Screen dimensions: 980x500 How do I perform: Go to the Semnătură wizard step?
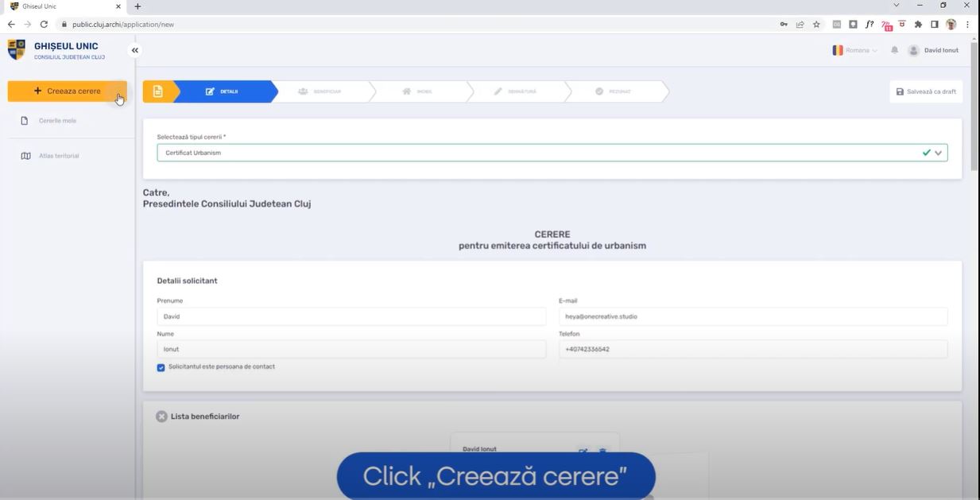point(515,91)
